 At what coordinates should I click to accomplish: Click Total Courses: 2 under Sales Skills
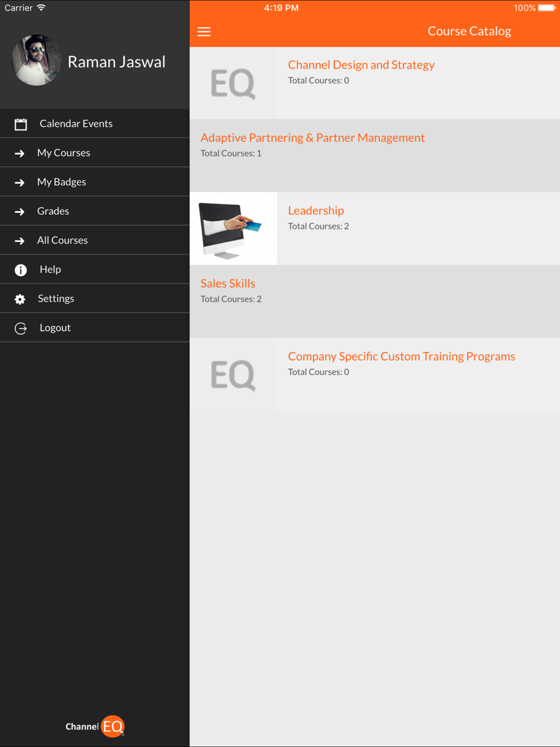click(231, 299)
